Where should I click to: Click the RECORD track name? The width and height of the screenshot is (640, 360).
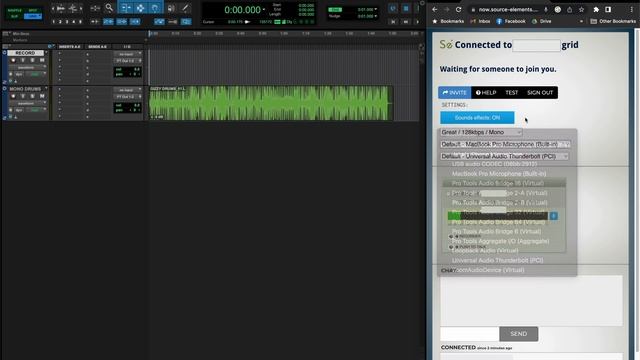pos(25,53)
